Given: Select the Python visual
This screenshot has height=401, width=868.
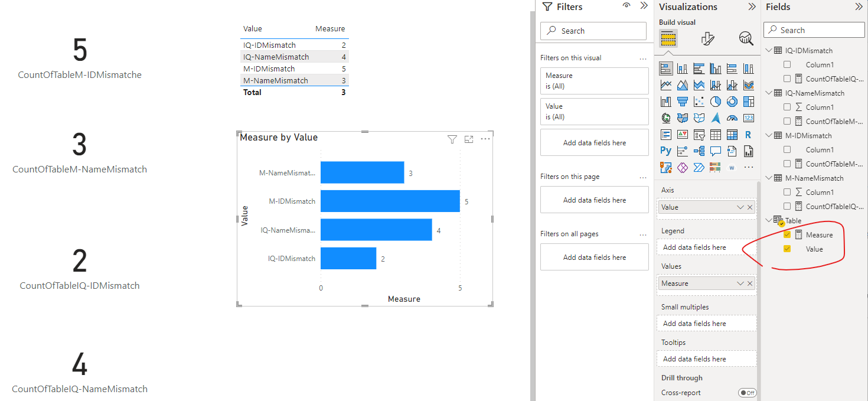Looking at the screenshot, I should coord(666,151).
